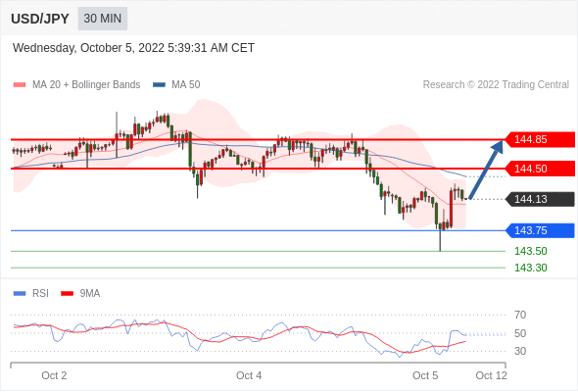578x392 pixels.
Task: Click the 143.30 green support value
Action: coord(530,268)
